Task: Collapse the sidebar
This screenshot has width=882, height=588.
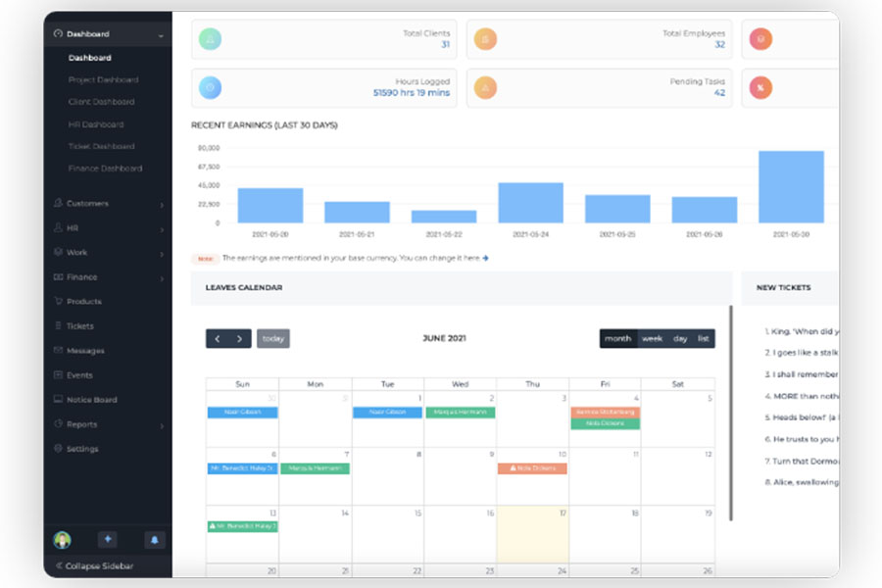Action: pyautogui.click(x=98, y=565)
